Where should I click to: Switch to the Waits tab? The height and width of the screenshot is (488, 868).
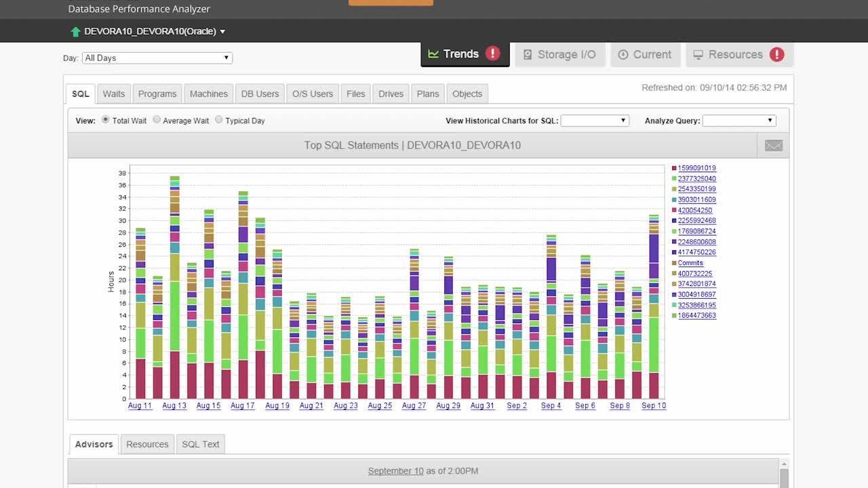tap(113, 93)
